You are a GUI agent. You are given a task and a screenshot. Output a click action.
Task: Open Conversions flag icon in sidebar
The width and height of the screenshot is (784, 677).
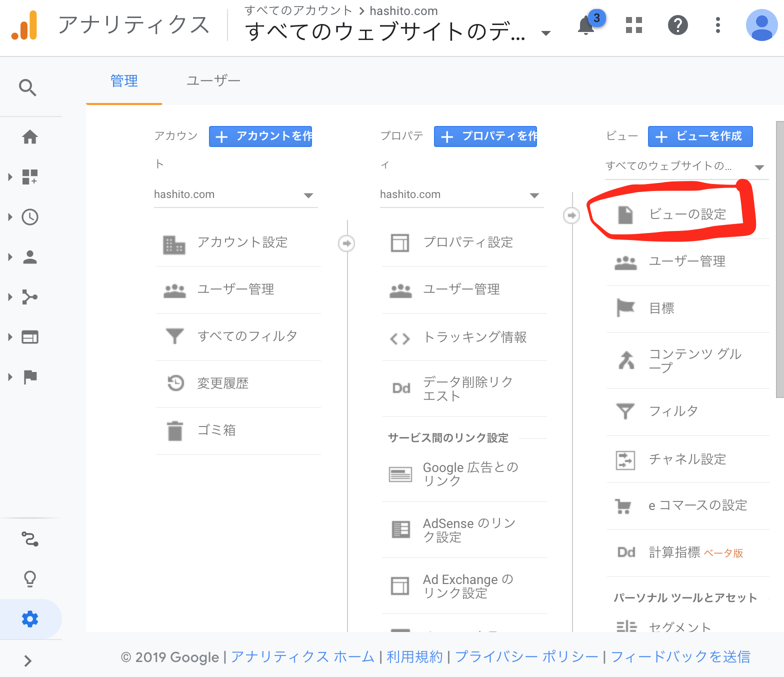pyautogui.click(x=30, y=376)
